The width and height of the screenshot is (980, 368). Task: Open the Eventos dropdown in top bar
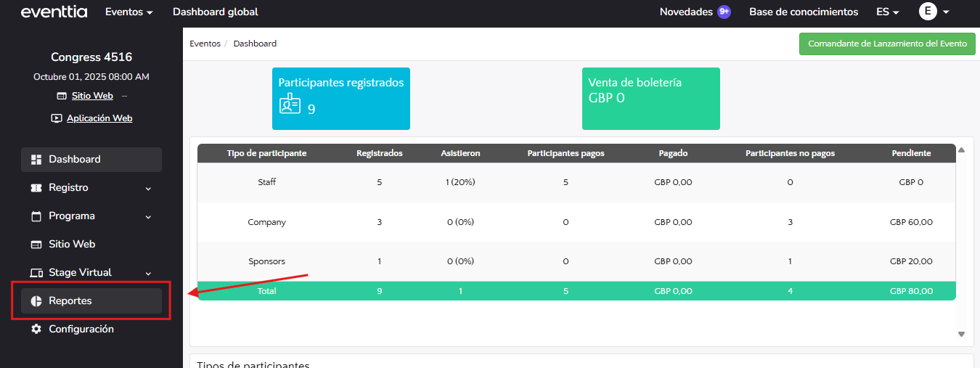(129, 12)
